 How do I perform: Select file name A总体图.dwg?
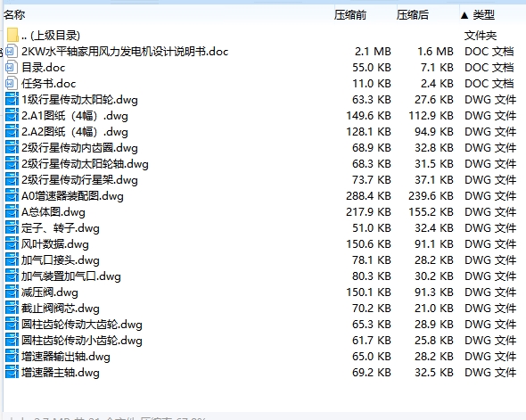point(53,212)
